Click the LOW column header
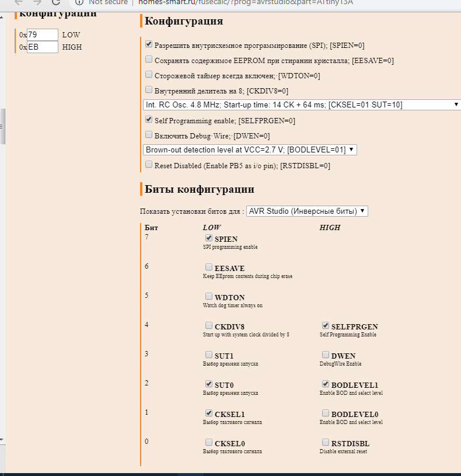This screenshot has height=476, width=461. coord(212,227)
